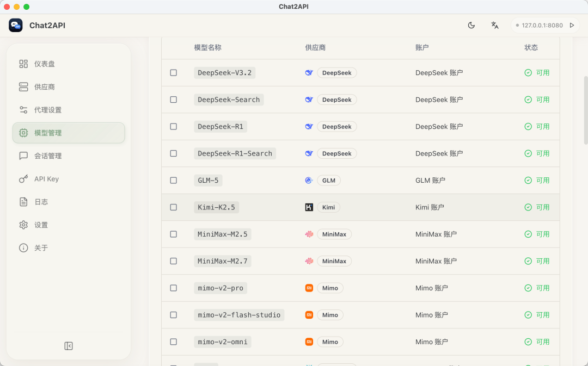Open 供应商 providers page in sidebar
Image resolution: width=588 pixels, height=366 pixels.
point(69,87)
